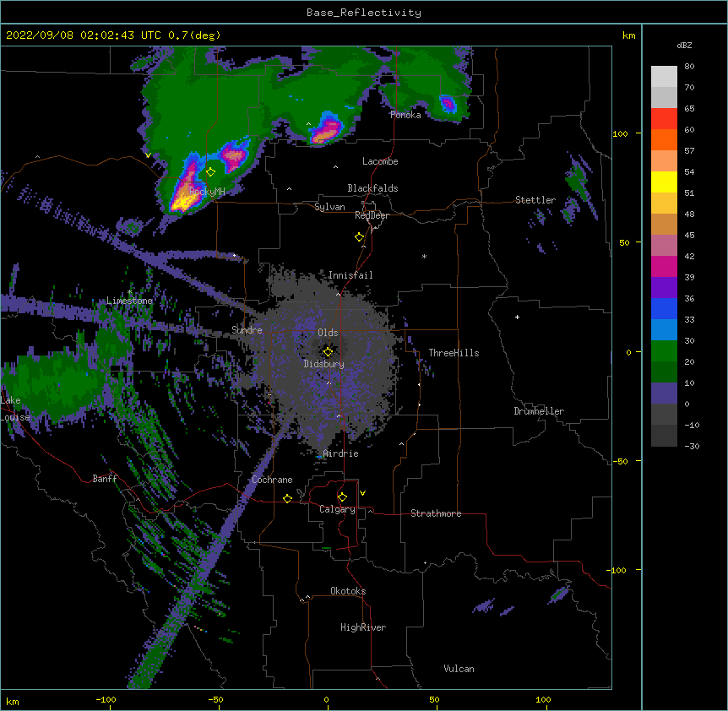Click the Limestone label
Image resolution: width=728 pixels, height=711 pixels.
129,301
